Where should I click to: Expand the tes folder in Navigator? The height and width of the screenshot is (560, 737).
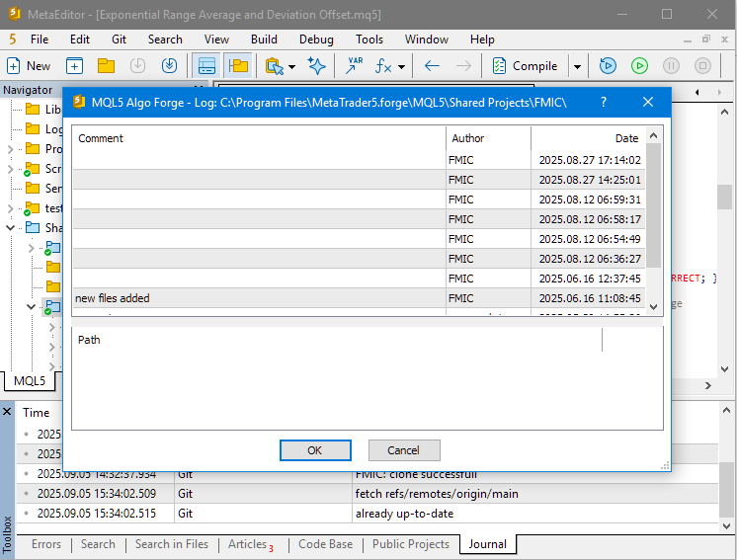pyautogui.click(x=10, y=208)
